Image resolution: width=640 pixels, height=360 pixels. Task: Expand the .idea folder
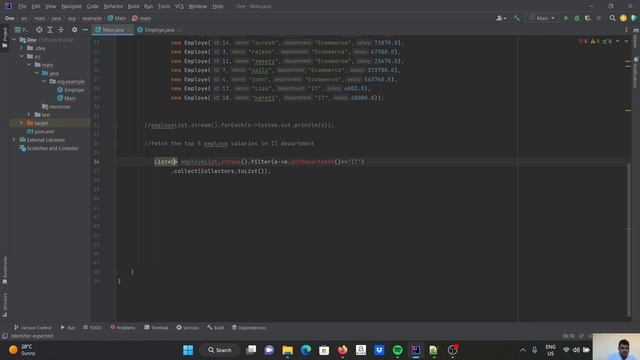click(22, 48)
